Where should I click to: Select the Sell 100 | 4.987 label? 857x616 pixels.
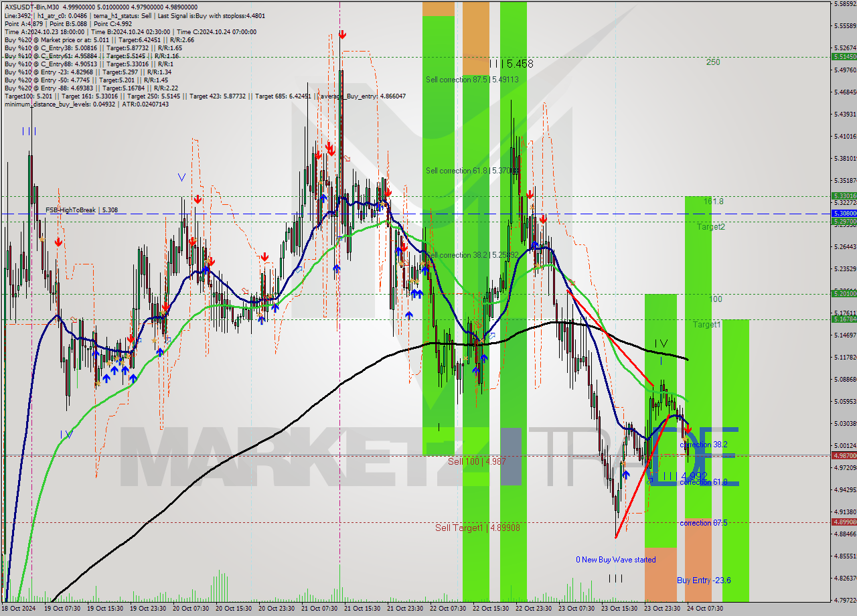(477, 461)
